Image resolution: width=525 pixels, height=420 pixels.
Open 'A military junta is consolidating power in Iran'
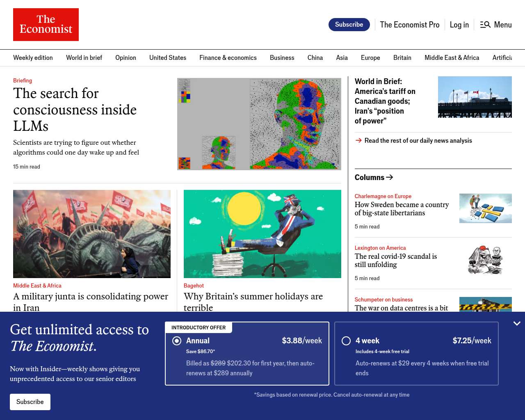coord(91,302)
